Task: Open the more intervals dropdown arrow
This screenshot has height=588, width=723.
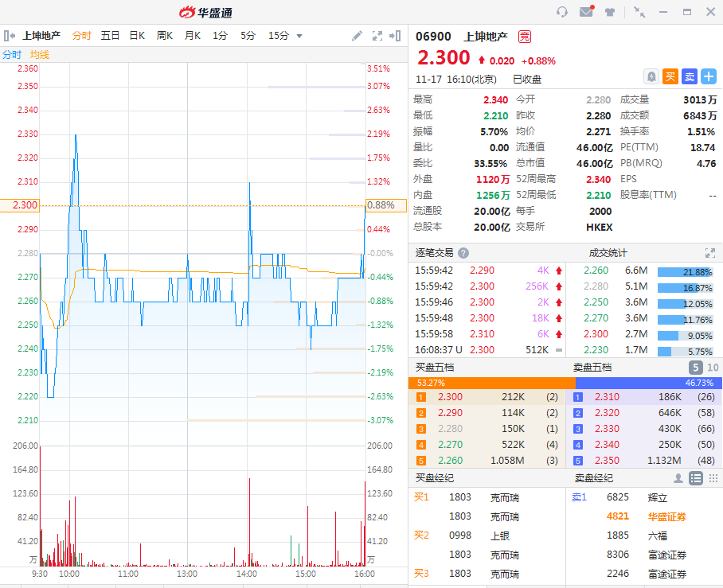Action: (299, 36)
